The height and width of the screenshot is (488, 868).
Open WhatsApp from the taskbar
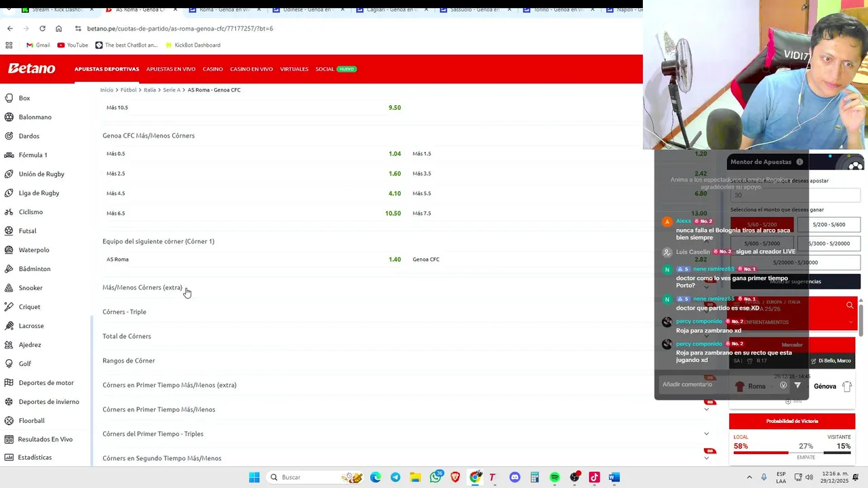[x=436, y=477]
